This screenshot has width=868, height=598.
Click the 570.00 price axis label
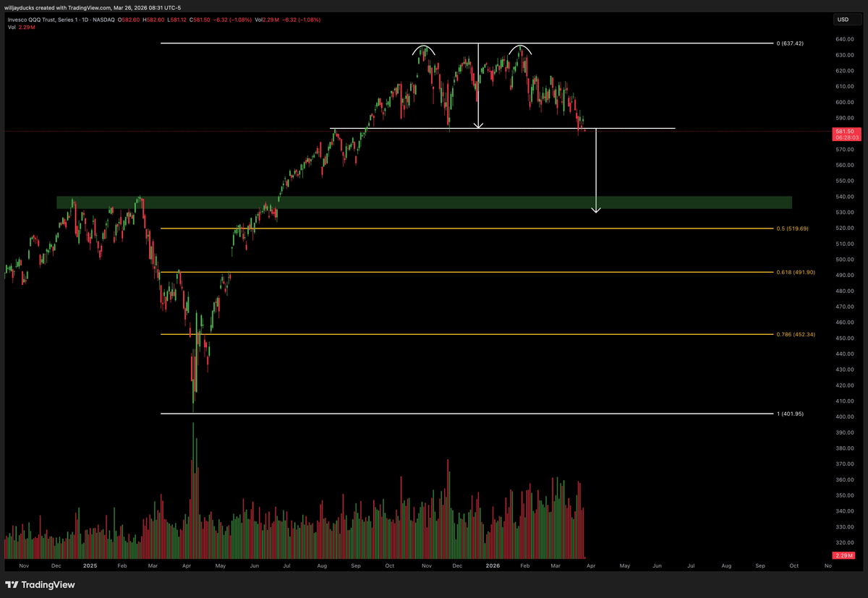(x=843, y=150)
